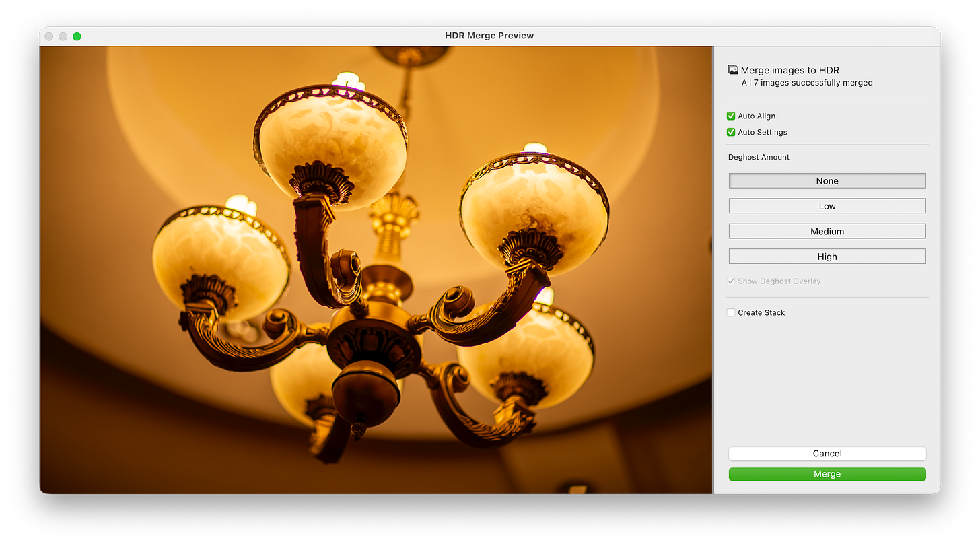Toggle the Auto Settings checkbox

tap(731, 132)
